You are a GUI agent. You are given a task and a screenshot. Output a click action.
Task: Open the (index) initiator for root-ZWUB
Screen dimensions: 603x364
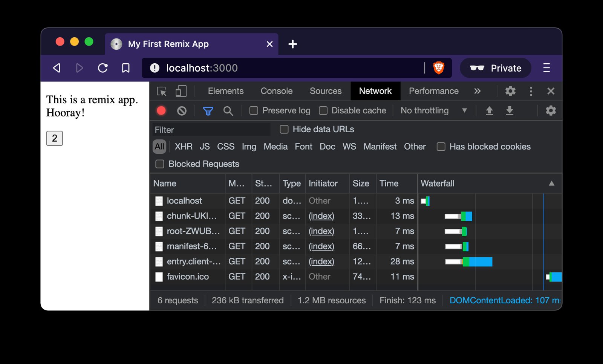(x=321, y=231)
